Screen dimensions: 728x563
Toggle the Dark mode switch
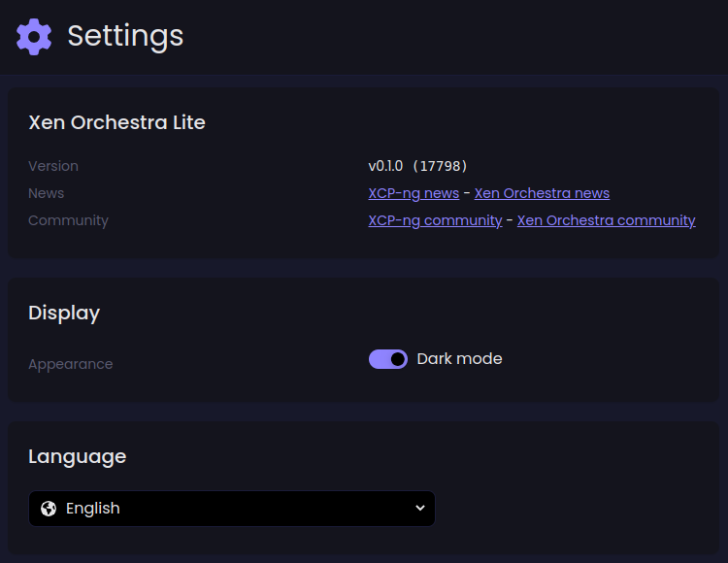388,359
